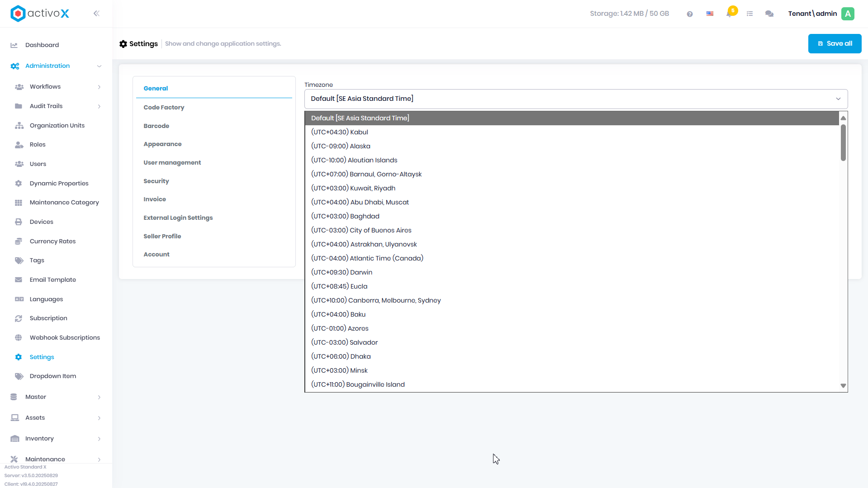Click the Organization Units icon
Viewport: 868px width, 488px height.
pyautogui.click(x=19, y=126)
